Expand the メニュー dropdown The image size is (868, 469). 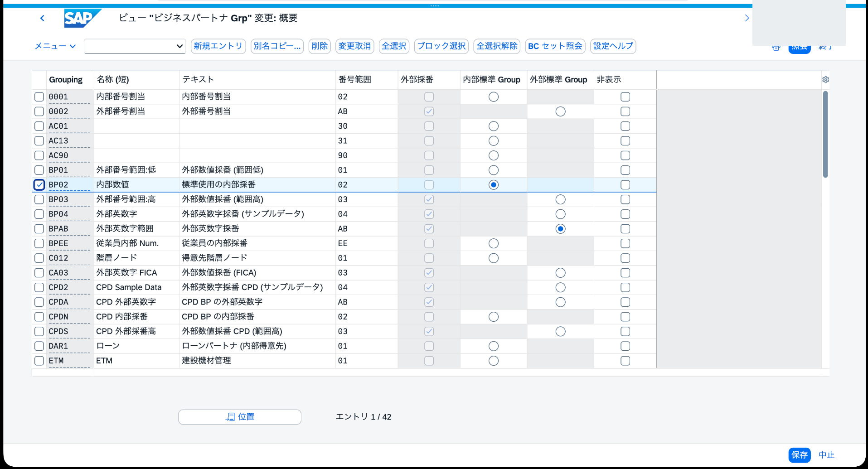[x=55, y=46]
